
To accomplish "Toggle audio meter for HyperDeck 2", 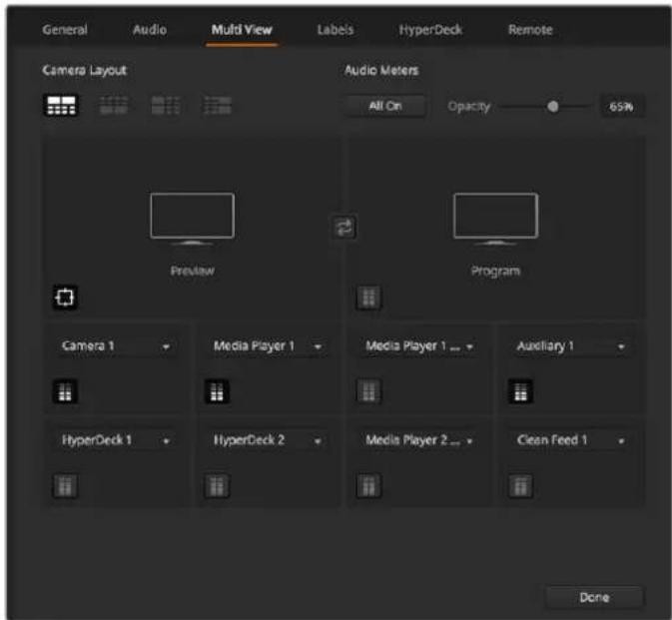I will point(217,486).
